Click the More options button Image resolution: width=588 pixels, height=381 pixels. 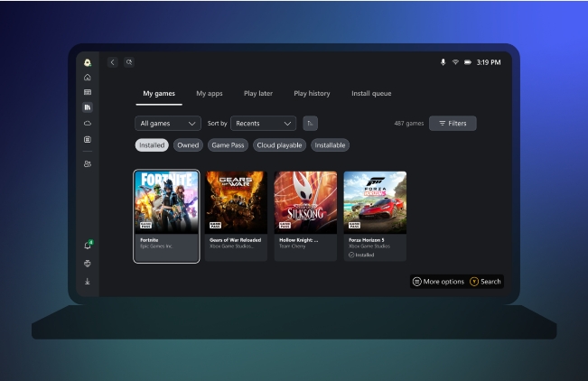click(438, 282)
